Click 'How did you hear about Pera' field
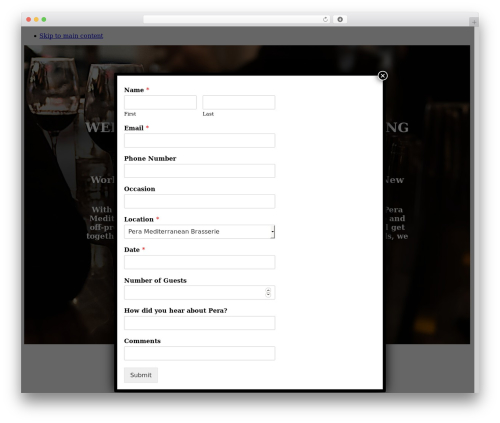The height and width of the screenshot is (423, 500). click(200, 323)
